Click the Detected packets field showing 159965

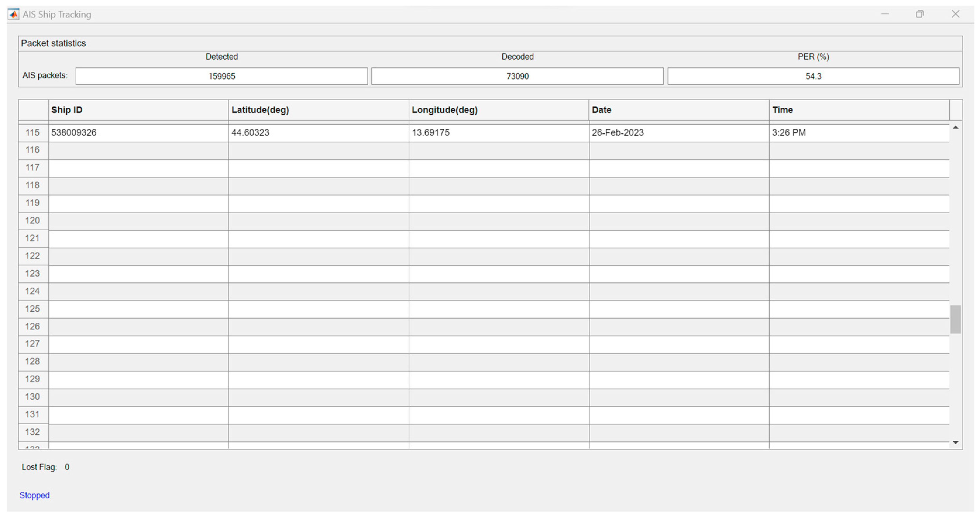point(221,76)
